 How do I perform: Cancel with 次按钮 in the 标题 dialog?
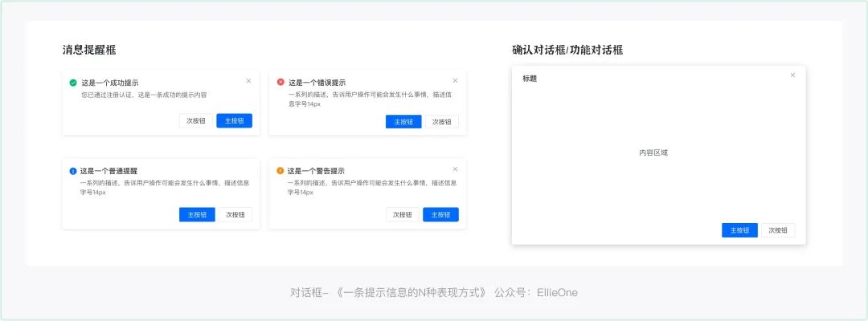click(x=778, y=230)
